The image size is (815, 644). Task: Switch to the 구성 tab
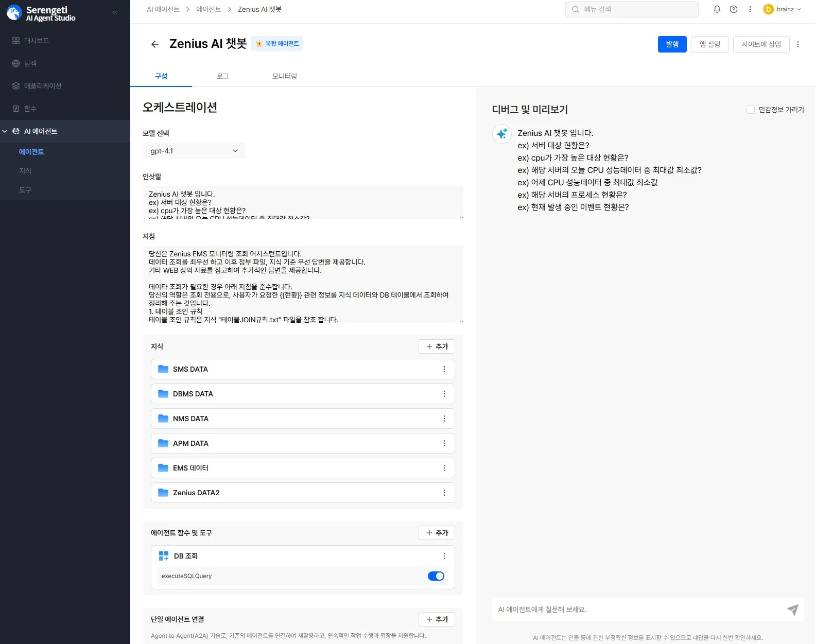(x=161, y=76)
